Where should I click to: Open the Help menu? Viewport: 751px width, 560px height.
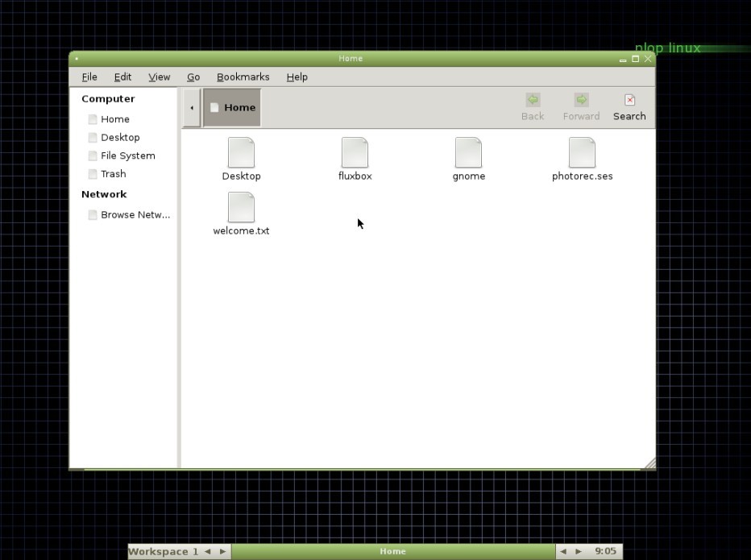(297, 77)
